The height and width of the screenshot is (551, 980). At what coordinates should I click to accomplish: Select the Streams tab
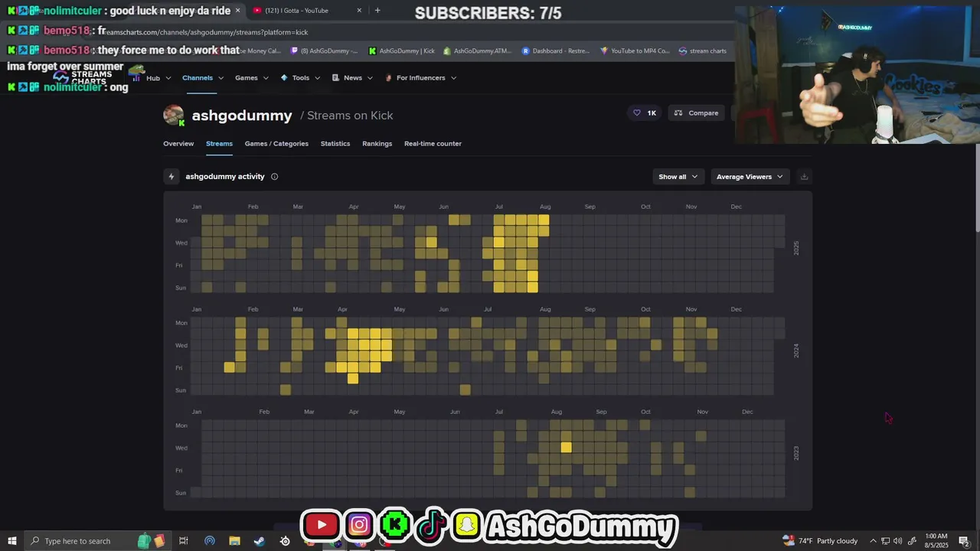click(219, 144)
